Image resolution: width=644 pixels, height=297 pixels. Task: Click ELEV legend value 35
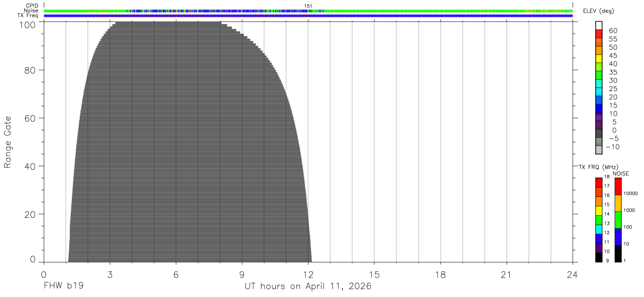613,72
